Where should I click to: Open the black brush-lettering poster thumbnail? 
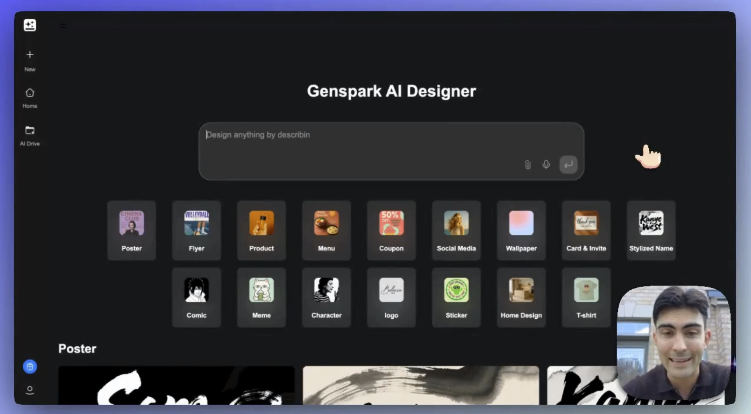pyautogui.click(x=176, y=385)
